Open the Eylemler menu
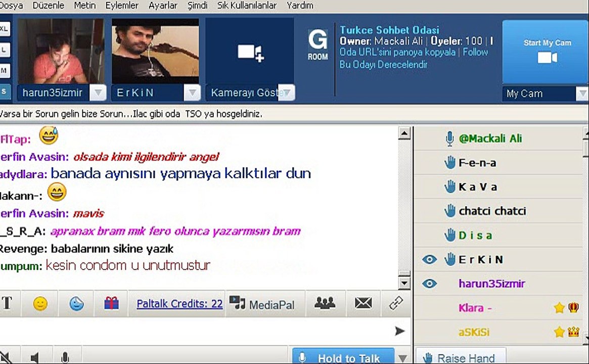Screen dimensions: 589x364 coord(122,5)
